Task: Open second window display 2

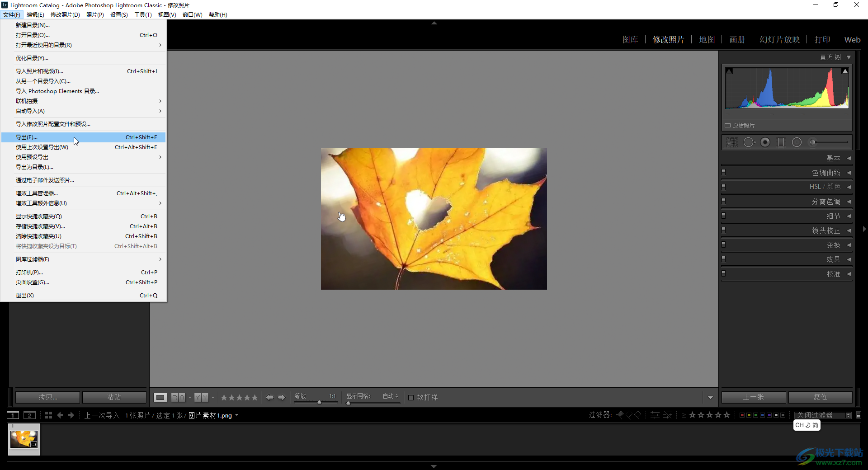Action: coord(29,415)
